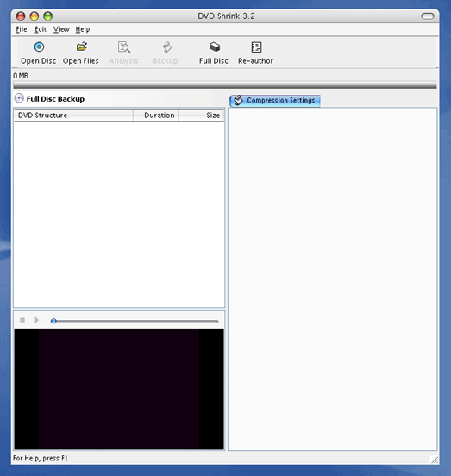Sort by the Size column header

click(201, 116)
